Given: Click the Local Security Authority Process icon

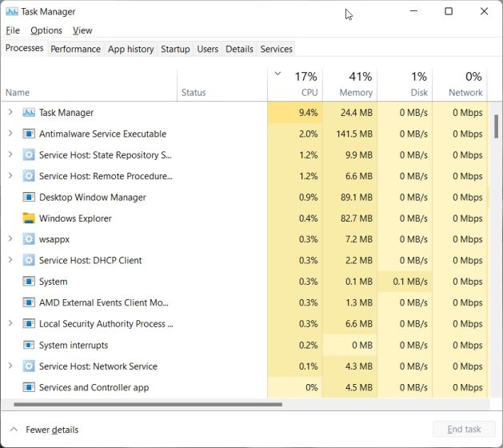Looking at the screenshot, I should pos(29,324).
